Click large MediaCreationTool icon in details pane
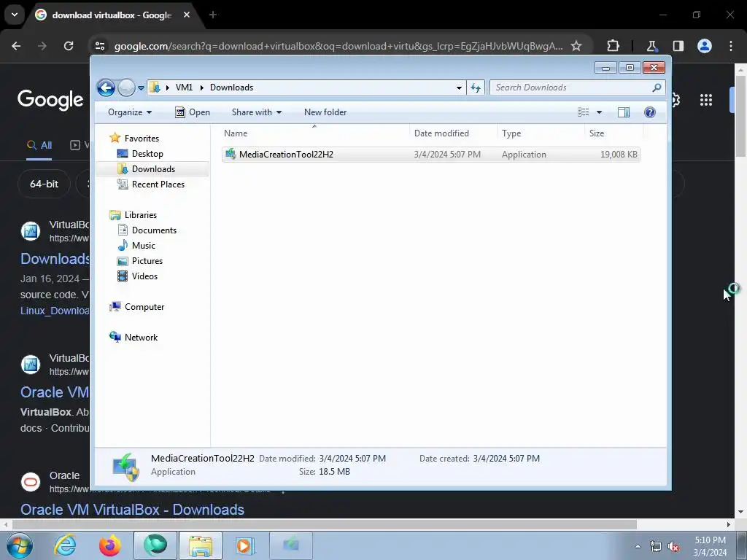 pyautogui.click(x=125, y=467)
